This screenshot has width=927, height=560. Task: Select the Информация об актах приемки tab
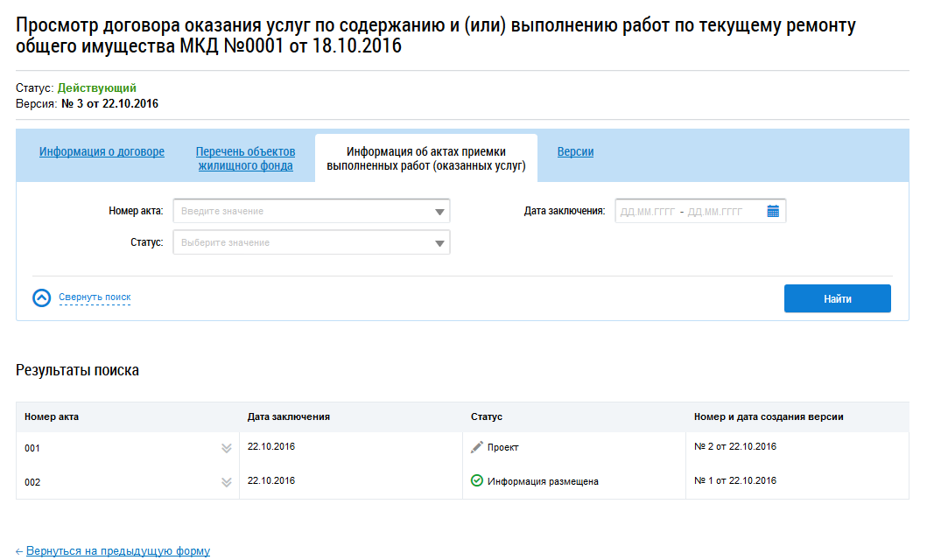pyautogui.click(x=425, y=158)
